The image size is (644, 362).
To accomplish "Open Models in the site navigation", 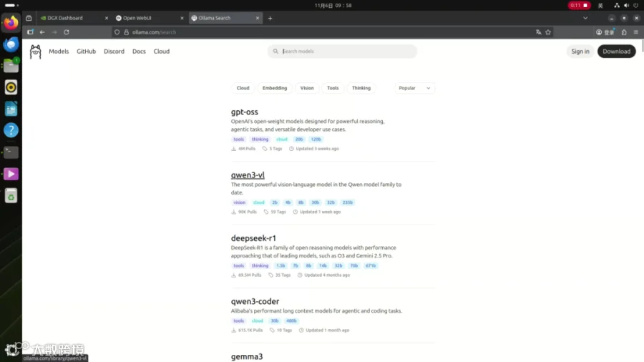I will point(59,52).
